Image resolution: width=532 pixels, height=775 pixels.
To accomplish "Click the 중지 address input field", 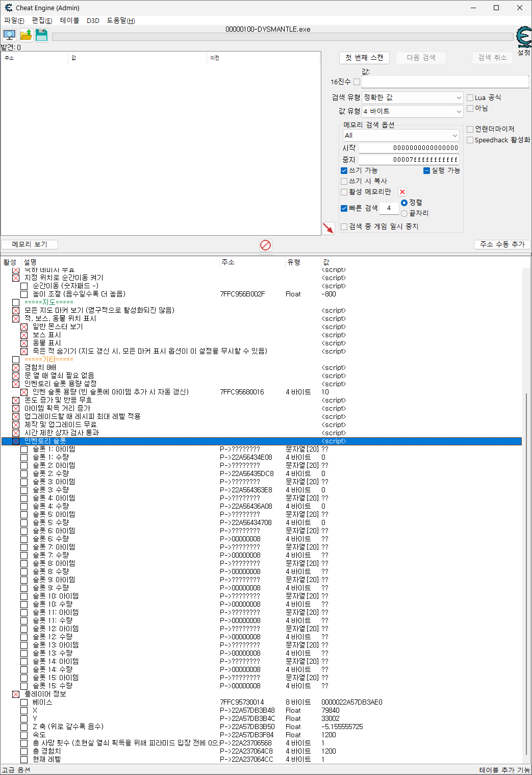I will tap(409, 160).
